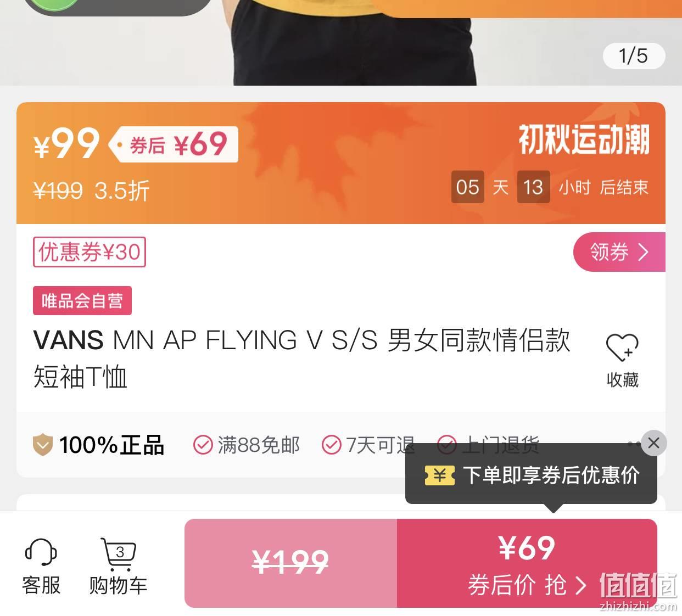Open the VANS product title
Viewport: 682px width, 616px height.
(x=301, y=358)
